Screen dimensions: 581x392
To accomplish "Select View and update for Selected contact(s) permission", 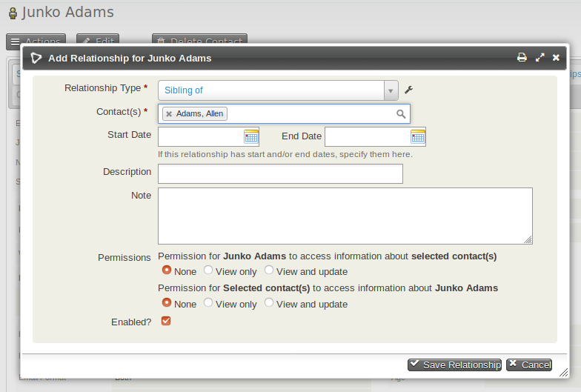I will pyautogui.click(x=269, y=303).
